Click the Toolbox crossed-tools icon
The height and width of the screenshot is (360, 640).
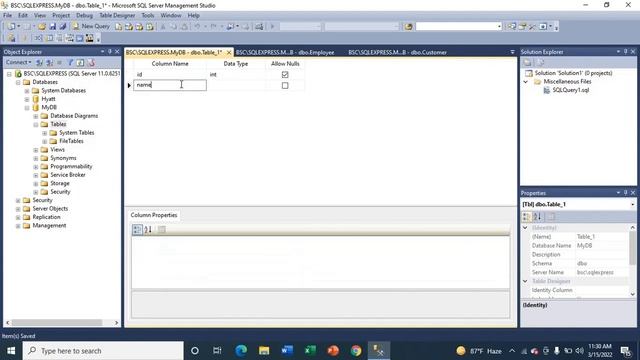pyautogui.click(x=532, y=27)
